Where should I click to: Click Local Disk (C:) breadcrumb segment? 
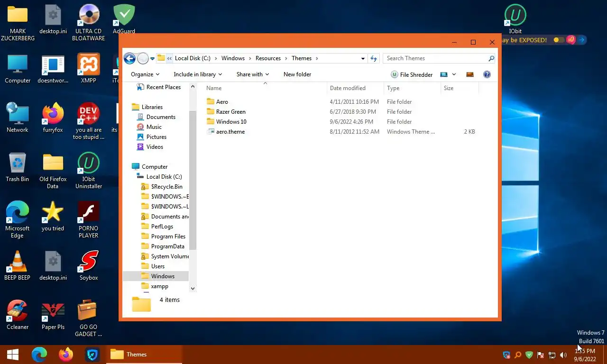[x=193, y=58]
